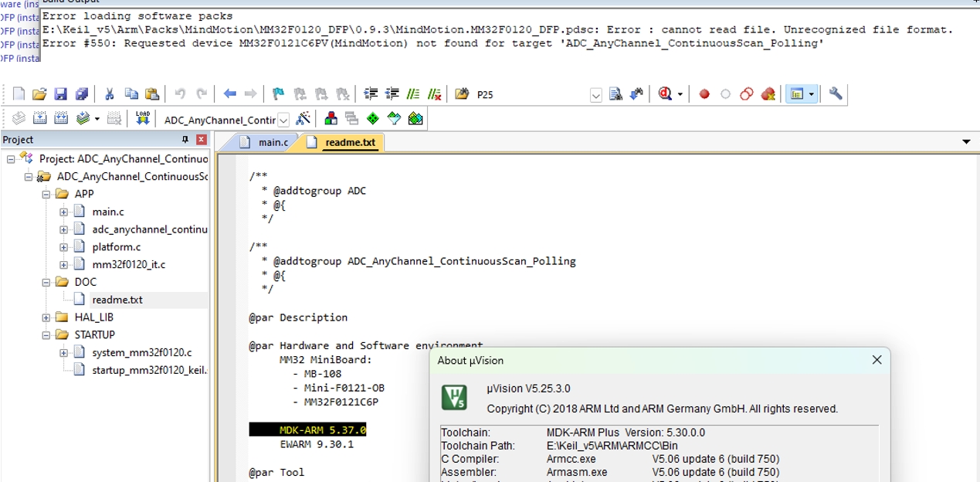Select platform.c in the project tree
Viewport: 980px width, 482px height.
116,246
